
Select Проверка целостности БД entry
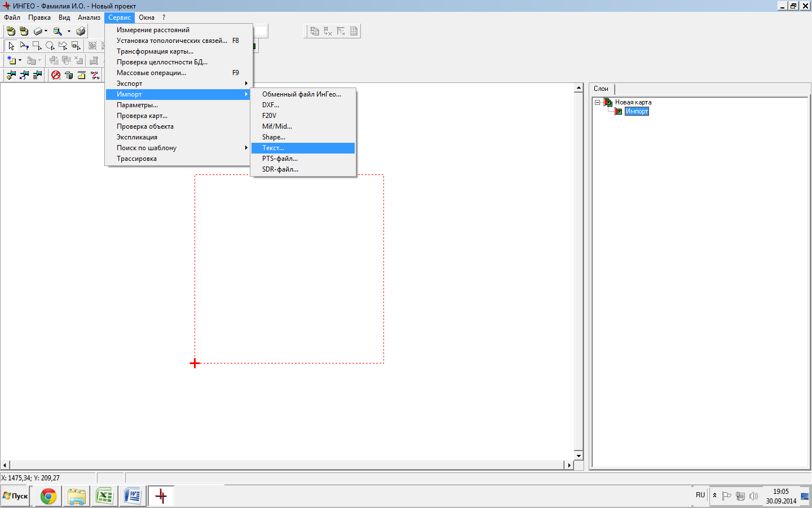point(178,62)
